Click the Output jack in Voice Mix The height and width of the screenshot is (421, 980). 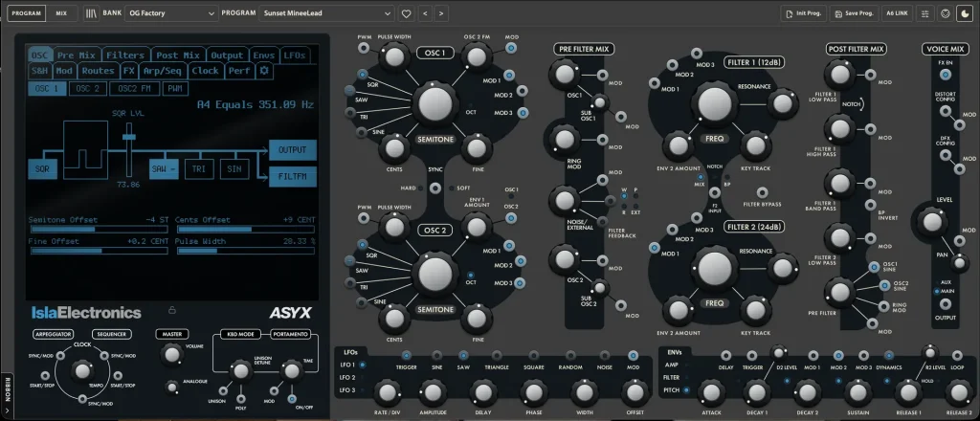pyautogui.click(x=946, y=304)
